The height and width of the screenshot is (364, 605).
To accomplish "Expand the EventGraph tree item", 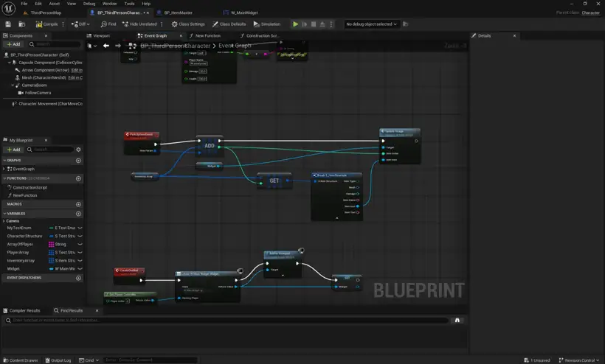I will 4,169.
